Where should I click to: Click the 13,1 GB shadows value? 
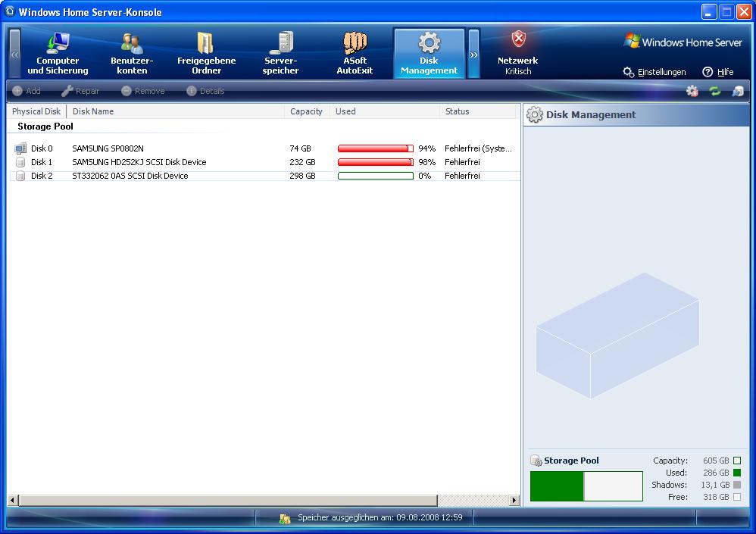tap(715, 485)
